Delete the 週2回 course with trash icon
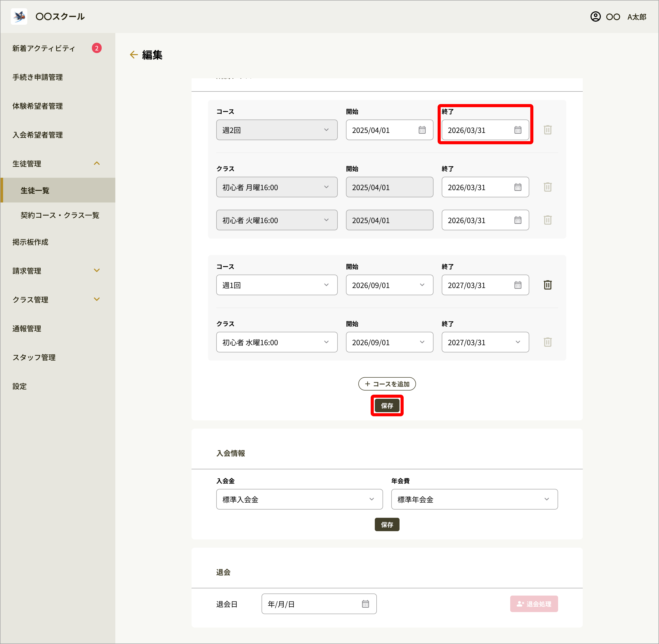This screenshot has width=659, height=644. 548,130
